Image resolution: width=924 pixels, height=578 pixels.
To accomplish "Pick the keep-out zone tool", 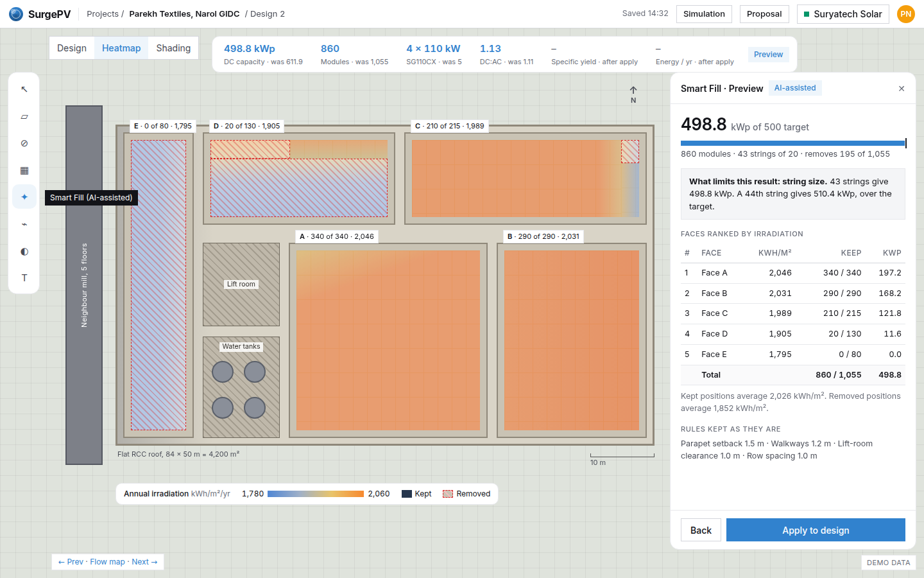I will 24,143.
